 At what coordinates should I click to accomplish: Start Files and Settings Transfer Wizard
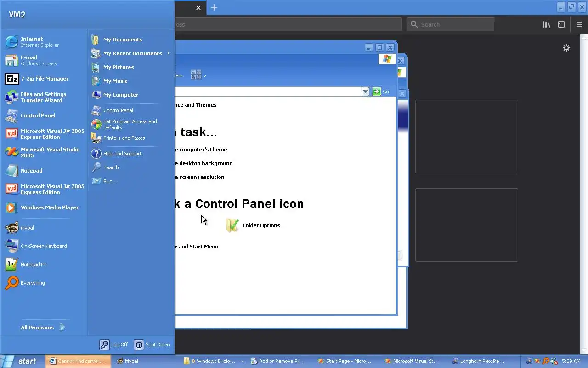[x=44, y=97]
